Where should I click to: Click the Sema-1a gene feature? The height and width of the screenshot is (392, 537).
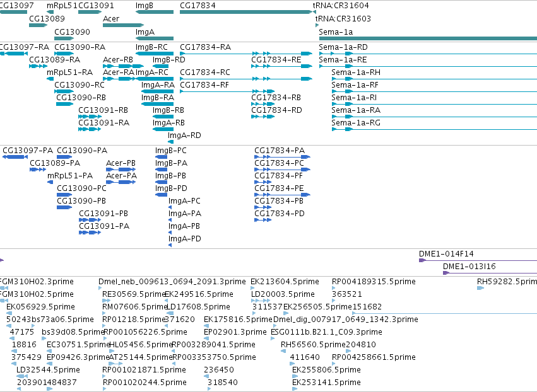click(428, 38)
